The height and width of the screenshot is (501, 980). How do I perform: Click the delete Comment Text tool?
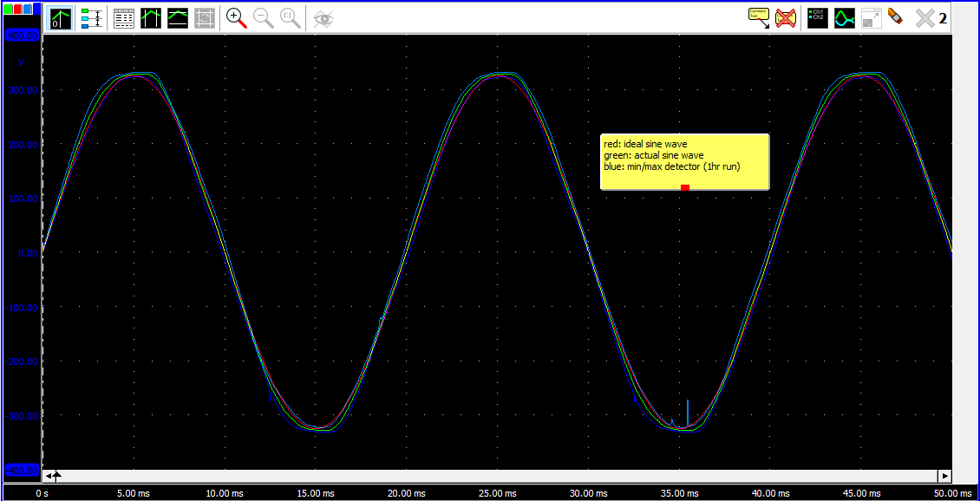(785, 17)
